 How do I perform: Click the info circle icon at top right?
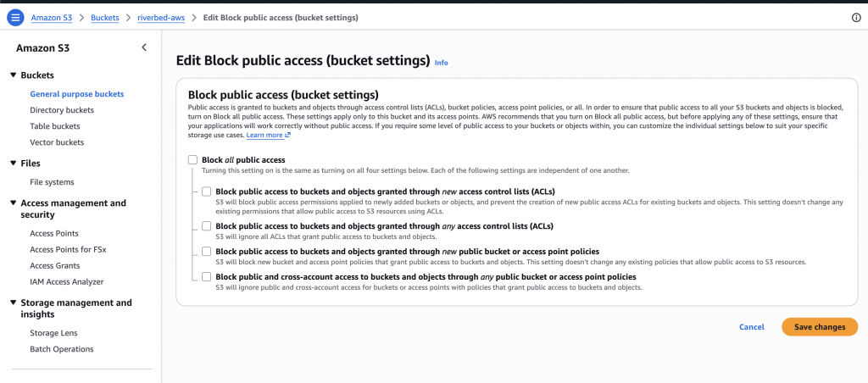pyautogui.click(x=856, y=18)
